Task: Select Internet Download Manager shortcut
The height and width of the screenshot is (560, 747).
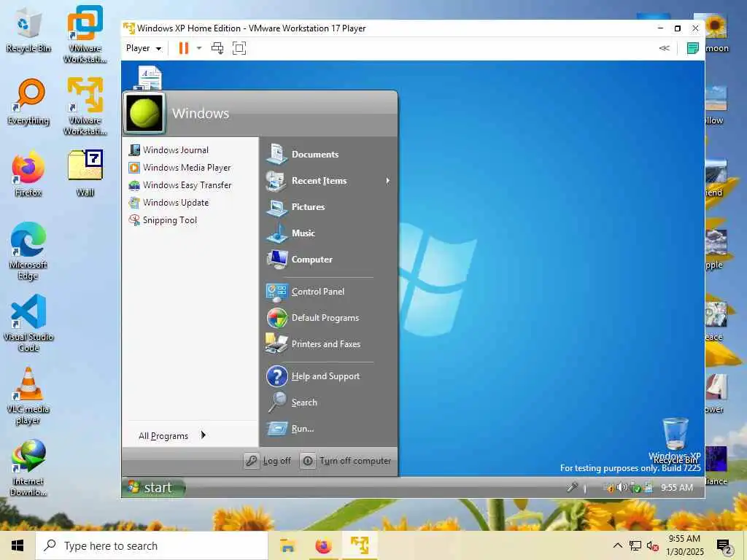Action: 28,468
